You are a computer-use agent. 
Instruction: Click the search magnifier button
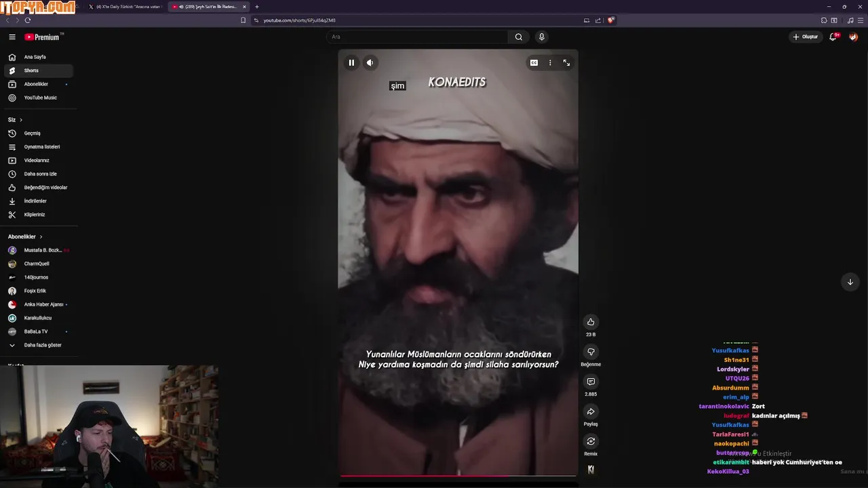[x=519, y=37]
